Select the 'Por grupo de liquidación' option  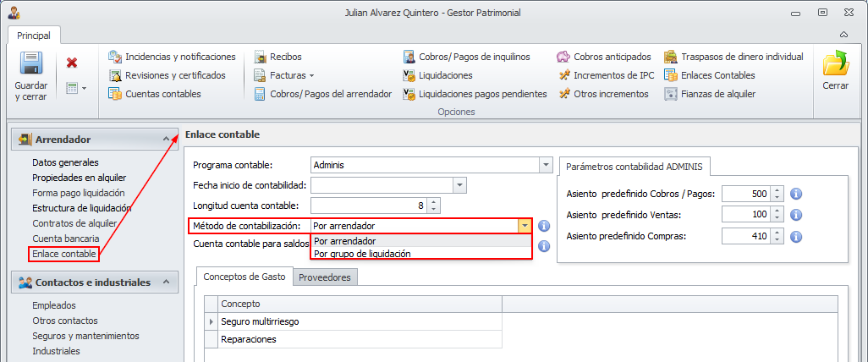(362, 253)
